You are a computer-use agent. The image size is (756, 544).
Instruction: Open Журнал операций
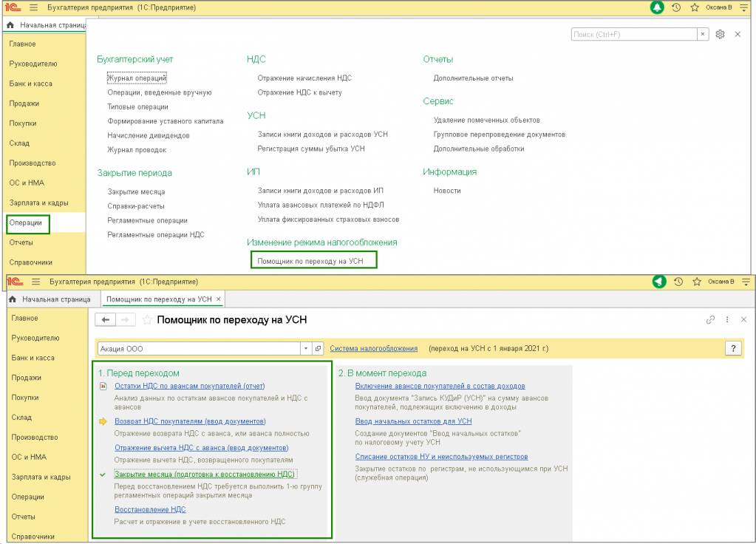point(137,78)
